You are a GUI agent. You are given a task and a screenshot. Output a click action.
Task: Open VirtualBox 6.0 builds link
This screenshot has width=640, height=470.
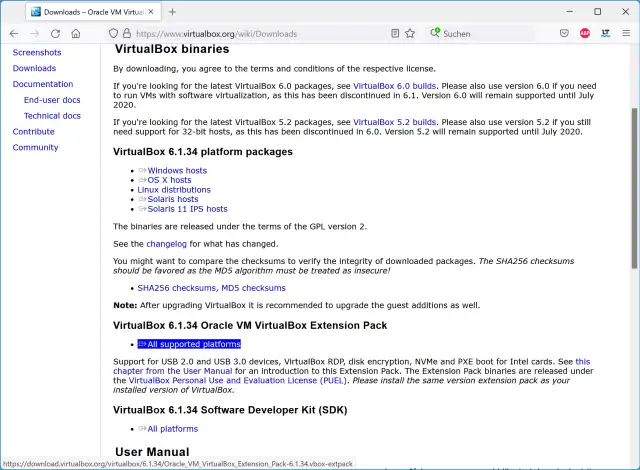(395, 86)
